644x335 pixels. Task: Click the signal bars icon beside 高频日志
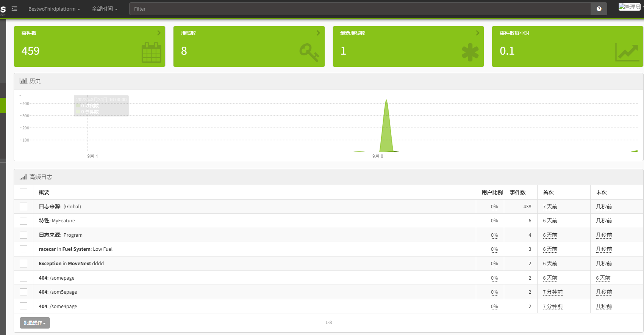[x=23, y=177]
